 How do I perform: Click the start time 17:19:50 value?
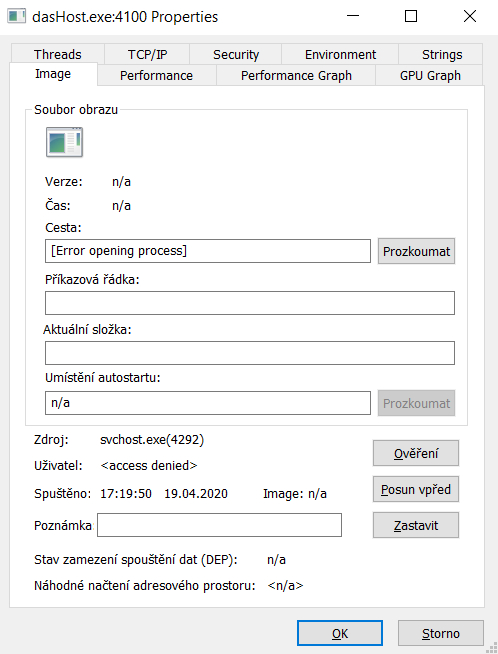126,493
